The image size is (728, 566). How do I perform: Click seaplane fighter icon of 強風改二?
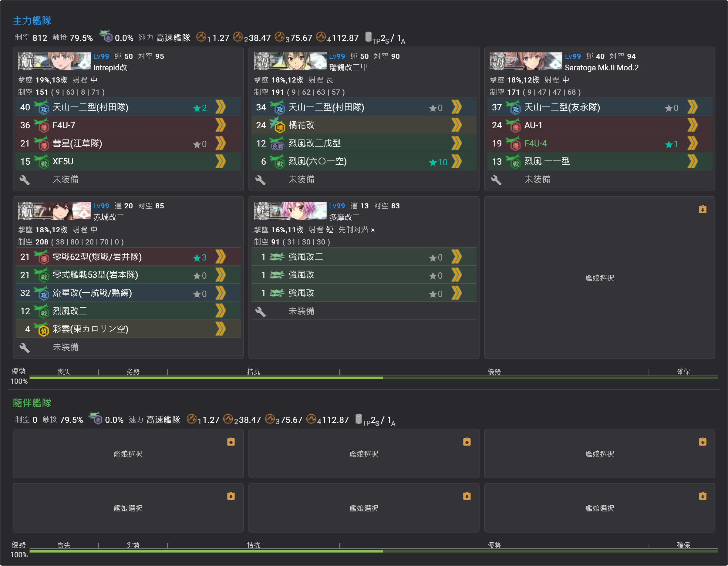277,257
